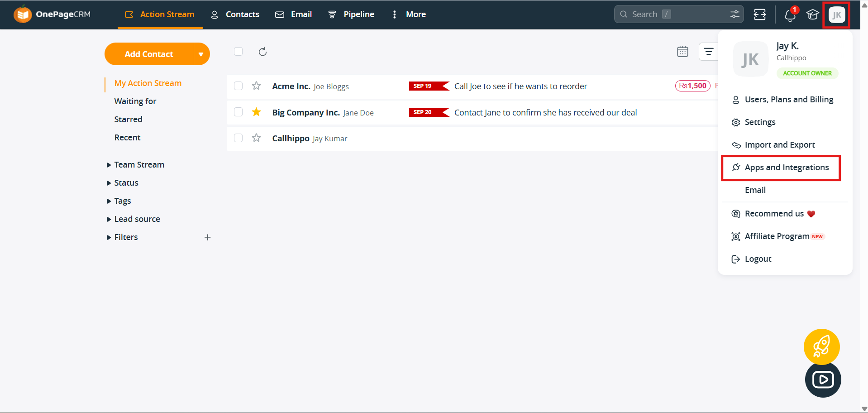868x413 pixels.
Task: Click the video play button
Action: pos(823,379)
